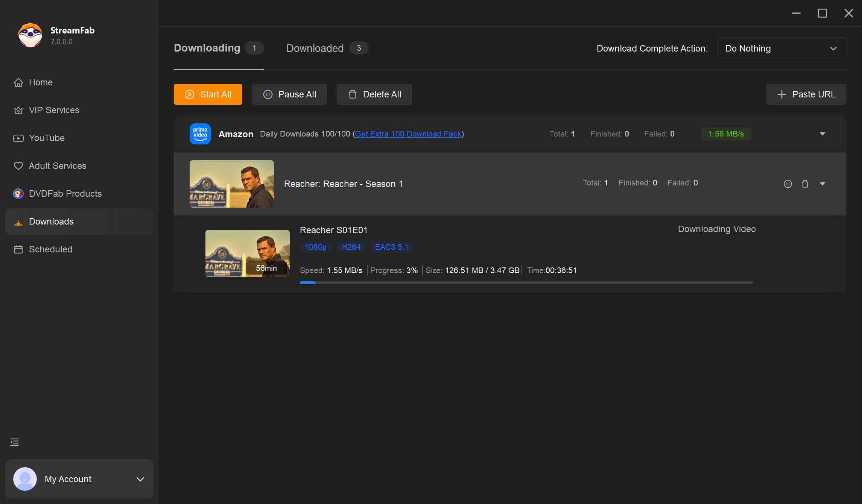This screenshot has height=504, width=862.
Task: Collapse the sidebar using the bottom-left icon
Action: coord(14,442)
